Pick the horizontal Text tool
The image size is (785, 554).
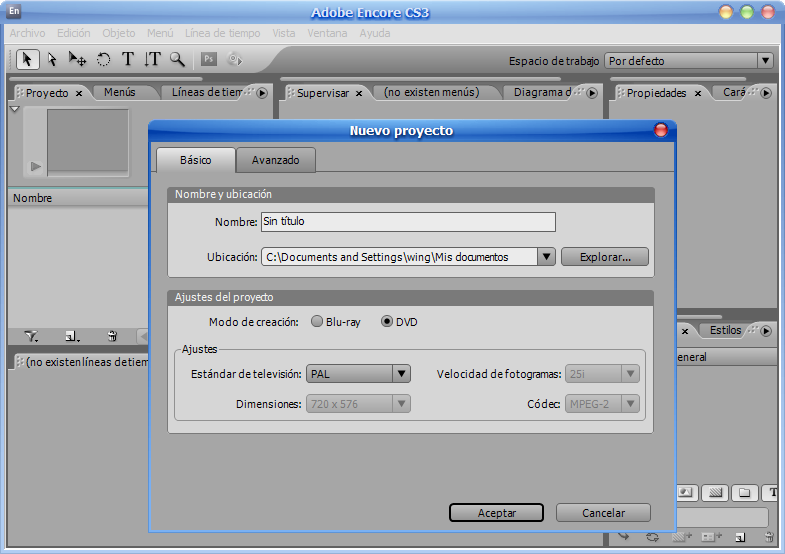[128, 59]
